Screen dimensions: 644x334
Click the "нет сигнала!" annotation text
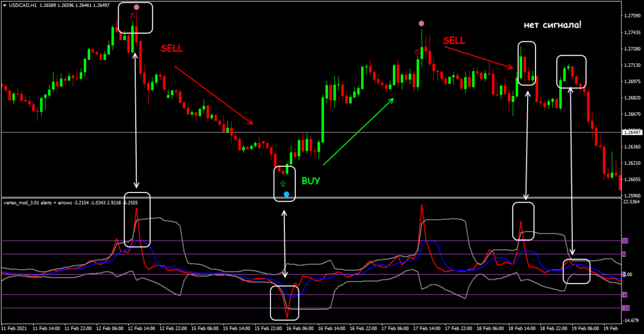tap(552, 25)
